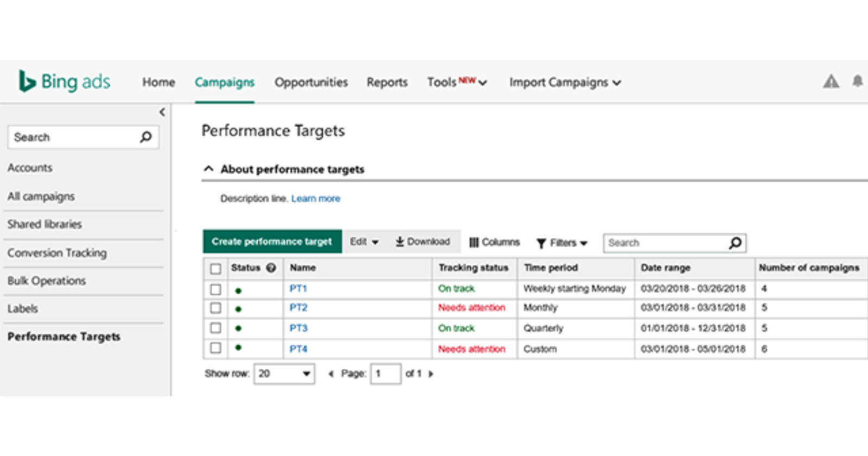
Task: Open Labels in the sidebar
Action: pos(23,308)
